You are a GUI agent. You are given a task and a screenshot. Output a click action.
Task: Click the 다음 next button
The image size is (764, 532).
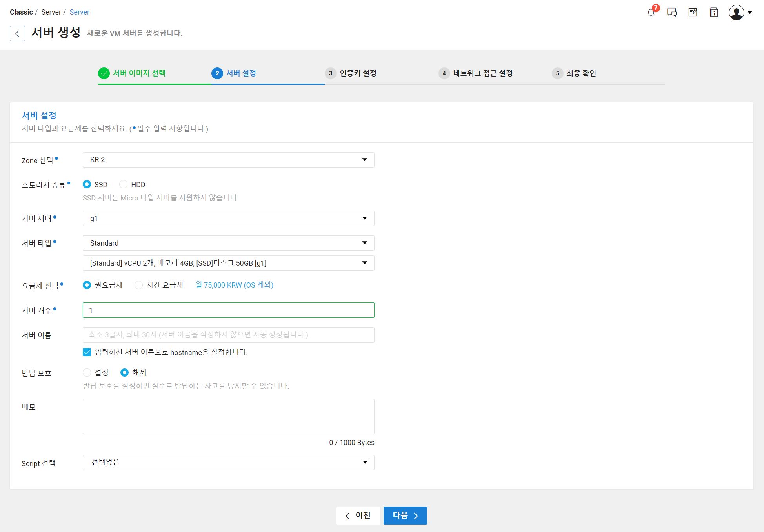[405, 516]
